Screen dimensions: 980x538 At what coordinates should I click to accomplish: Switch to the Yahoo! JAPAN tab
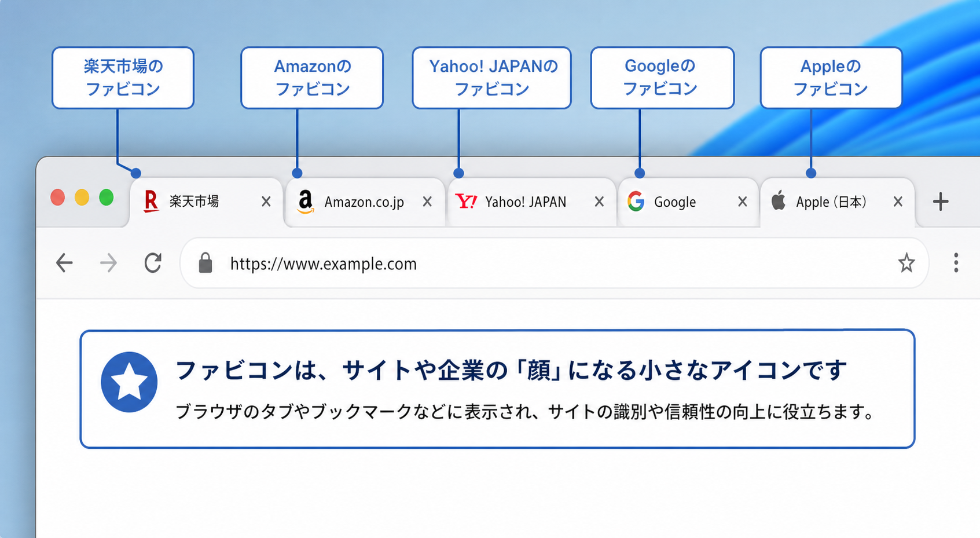pyautogui.click(x=532, y=202)
